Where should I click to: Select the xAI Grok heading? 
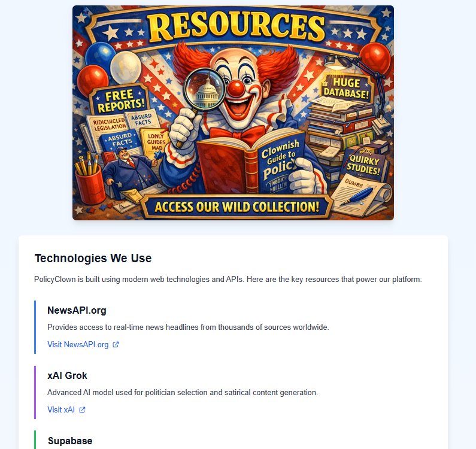tap(67, 375)
